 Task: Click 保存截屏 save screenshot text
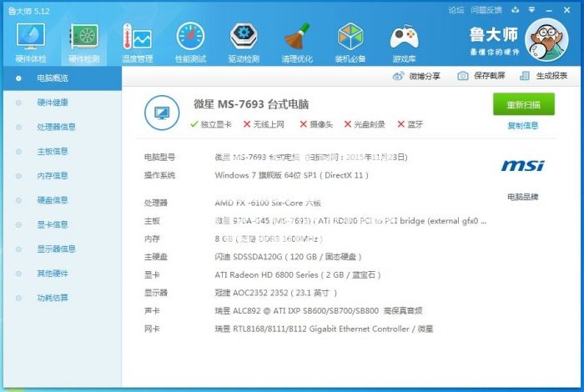click(490, 76)
